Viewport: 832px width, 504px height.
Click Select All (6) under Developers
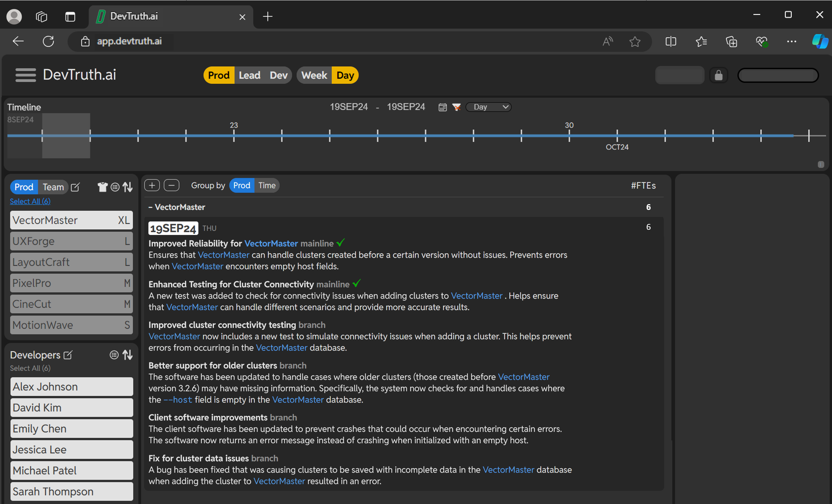click(30, 368)
